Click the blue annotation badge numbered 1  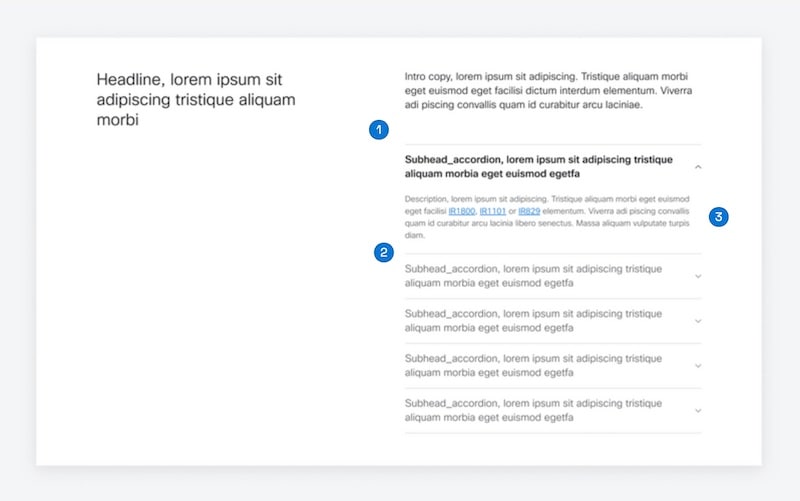[x=379, y=130]
